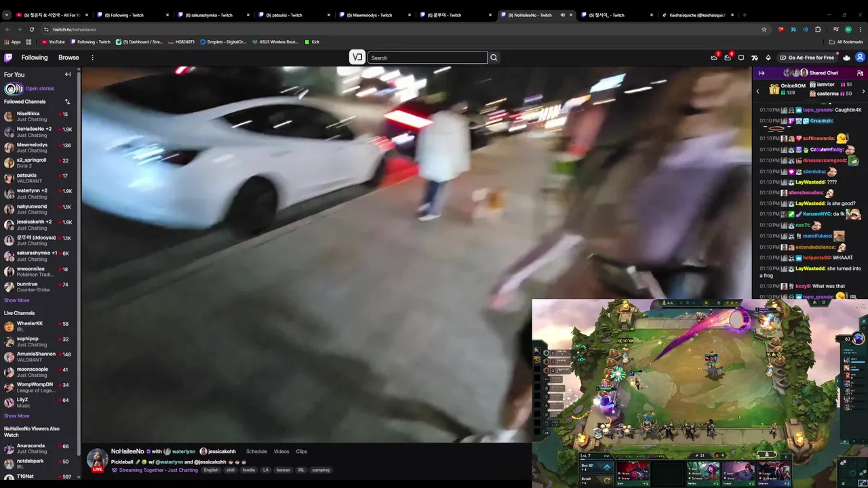This screenshot has height=488, width=868.
Task: Click the OnionROM gift leaderboard entry
Action: pyautogui.click(x=787, y=89)
